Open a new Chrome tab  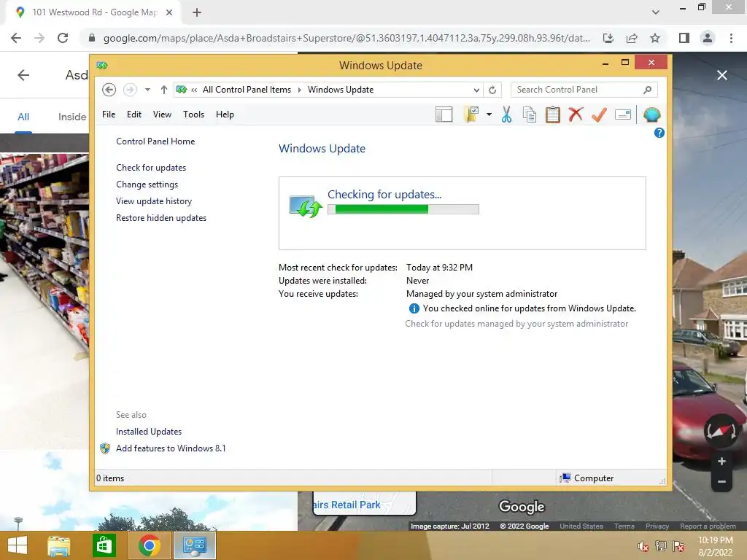pyautogui.click(x=197, y=12)
